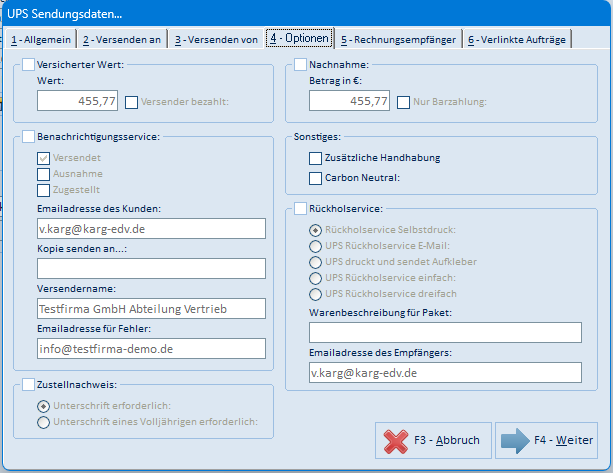Select UPS Rückholservice einfach option
This screenshot has width=613, height=473.
pos(315,278)
